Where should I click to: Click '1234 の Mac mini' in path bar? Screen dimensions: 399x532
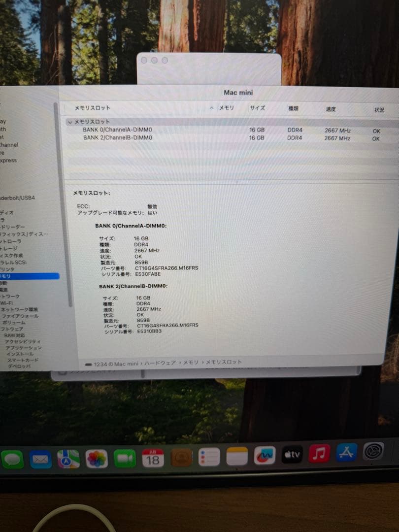[116, 364]
